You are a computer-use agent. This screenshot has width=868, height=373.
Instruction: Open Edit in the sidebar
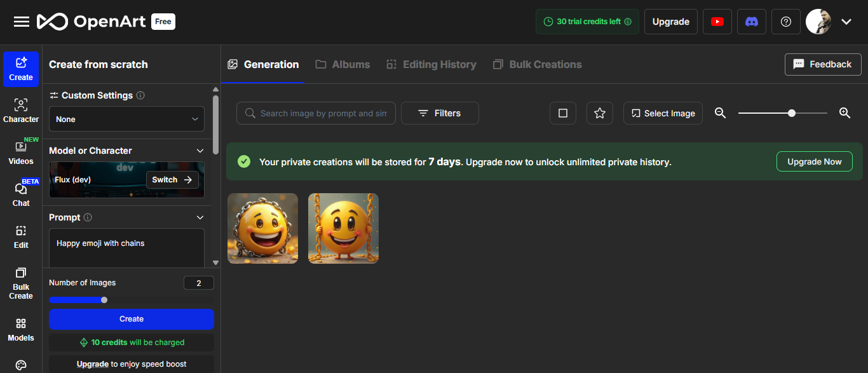click(21, 237)
